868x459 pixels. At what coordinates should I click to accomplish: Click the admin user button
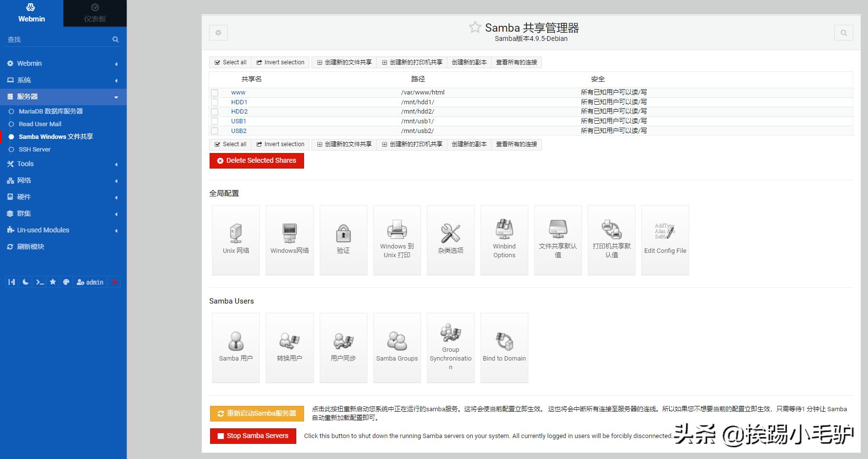click(x=90, y=282)
